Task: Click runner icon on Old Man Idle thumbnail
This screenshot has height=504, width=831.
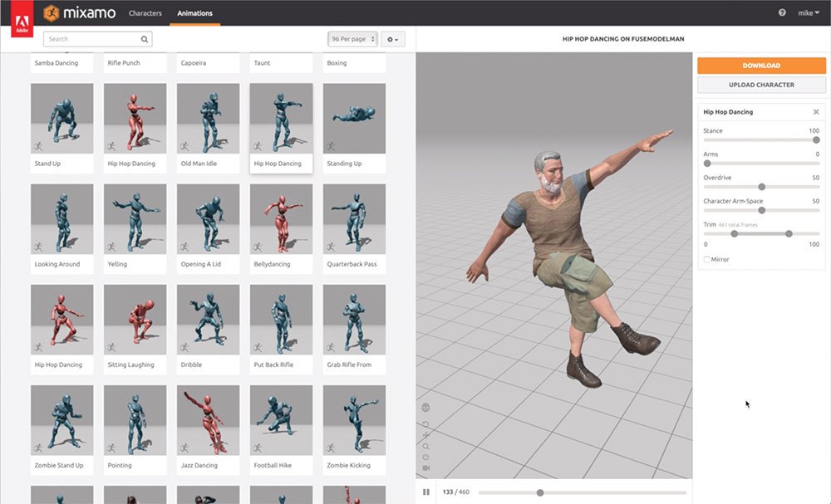Action: 184,146
